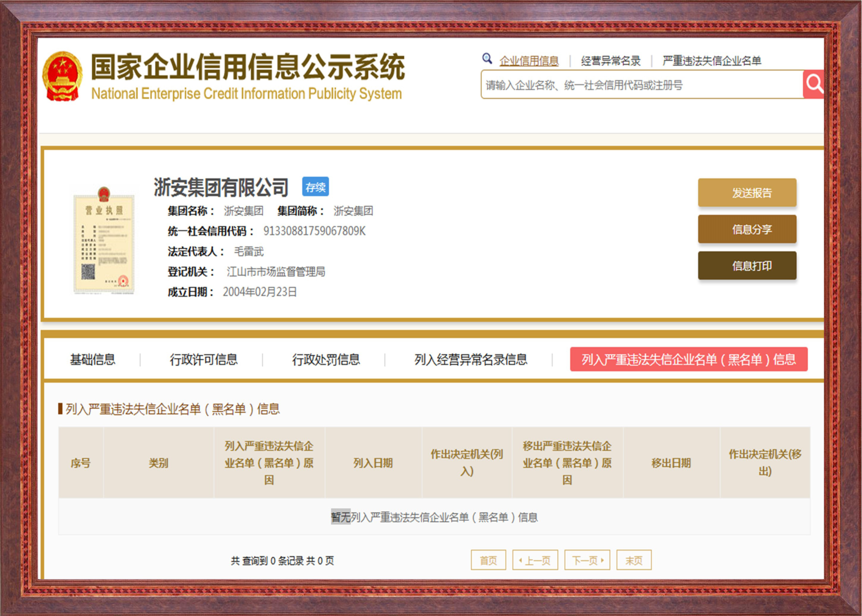Viewport: 862px width, 616px height.
Task: Click the 暂无列入严重违法失信企业名单 empty-table message
Action: [x=434, y=517]
